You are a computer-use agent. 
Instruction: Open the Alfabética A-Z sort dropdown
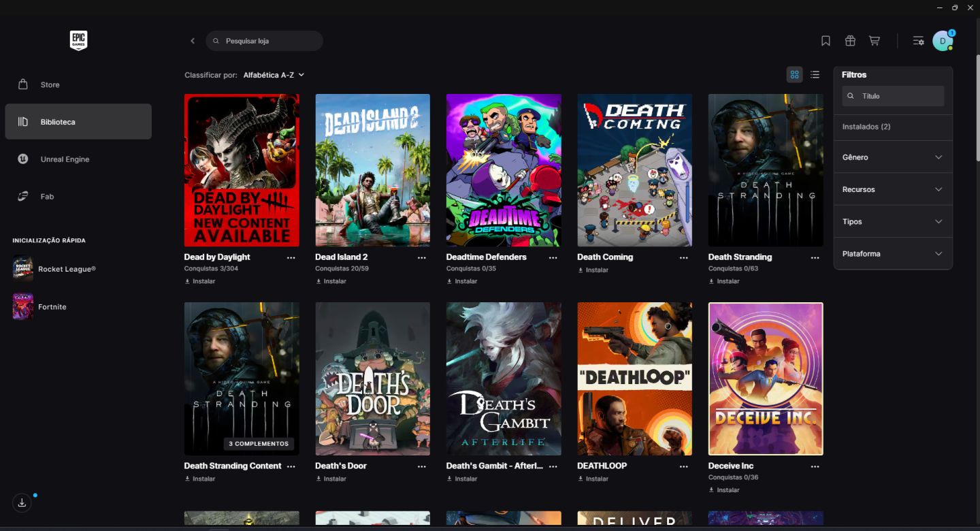(274, 75)
